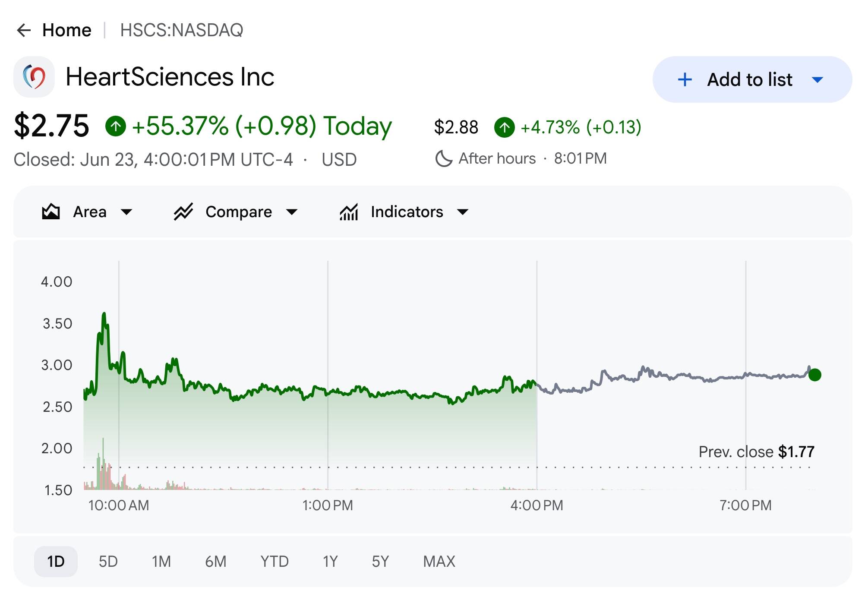Switch to the 6M time range
The width and height of the screenshot is (868, 597).
click(x=216, y=562)
